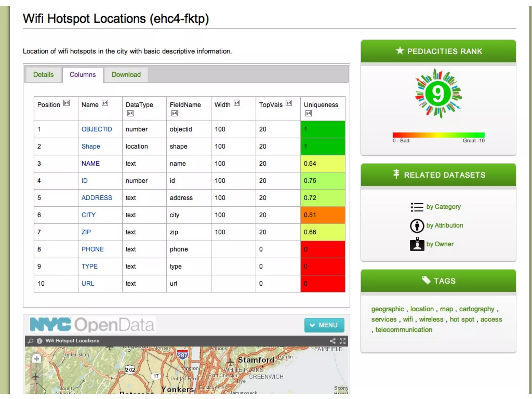This screenshot has height=399, width=532.
Task: Zoom in the map with plus button
Action: pyautogui.click(x=36, y=359)
